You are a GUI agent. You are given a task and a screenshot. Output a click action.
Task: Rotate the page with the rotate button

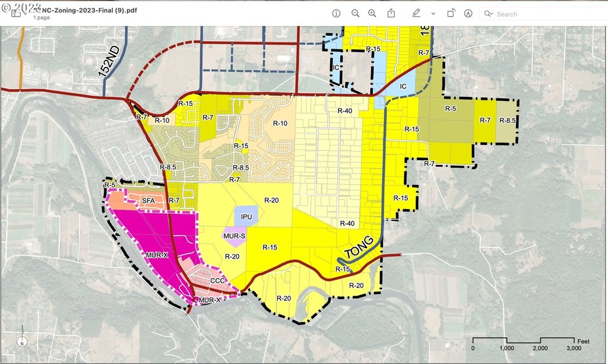click(451, 13)
